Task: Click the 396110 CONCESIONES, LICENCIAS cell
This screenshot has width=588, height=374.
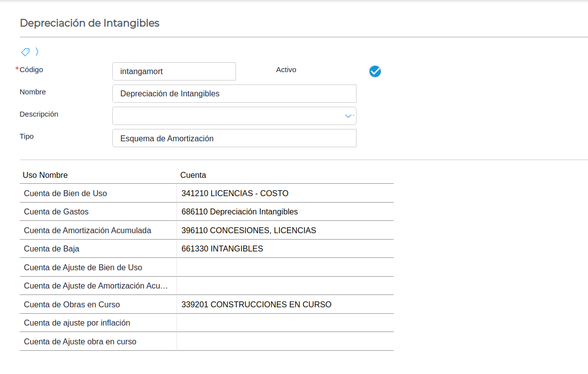Action: [x=248, y=230]
